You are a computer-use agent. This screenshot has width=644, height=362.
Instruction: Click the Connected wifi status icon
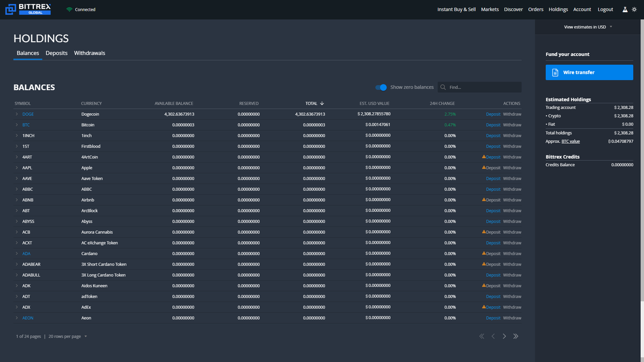coord(69,10)
